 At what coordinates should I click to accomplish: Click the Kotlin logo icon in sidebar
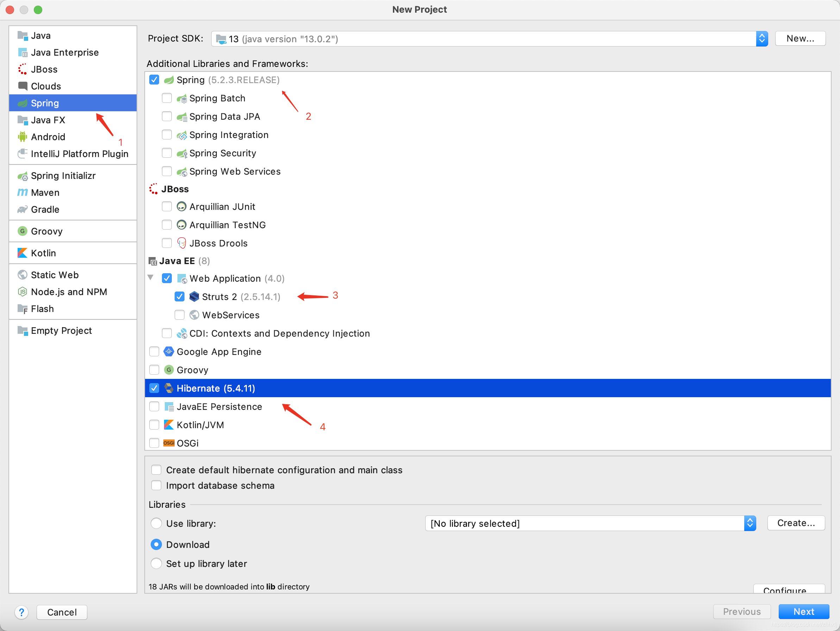(x=23, y=253)
